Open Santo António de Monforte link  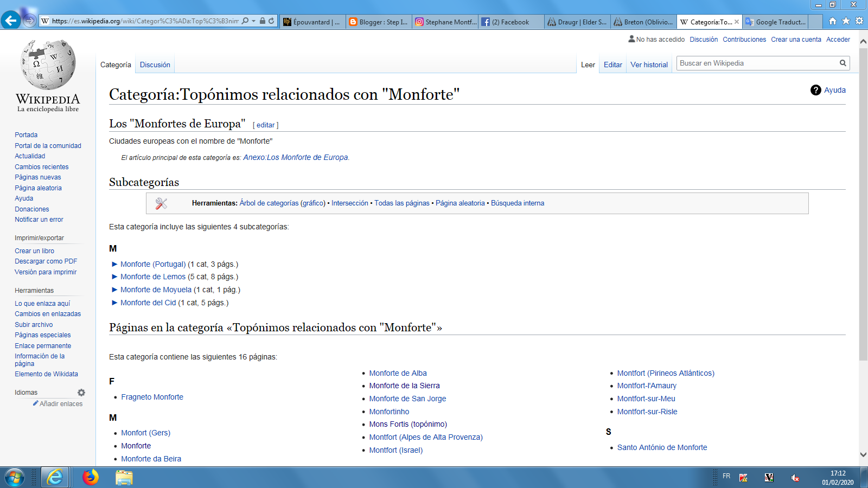click(x=662, y=447)
